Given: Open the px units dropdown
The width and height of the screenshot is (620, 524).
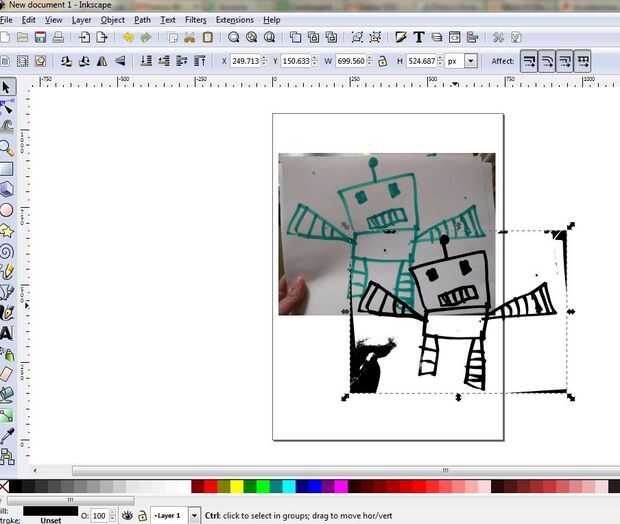Looking at the screenshot, I should [x=471, y=61].
